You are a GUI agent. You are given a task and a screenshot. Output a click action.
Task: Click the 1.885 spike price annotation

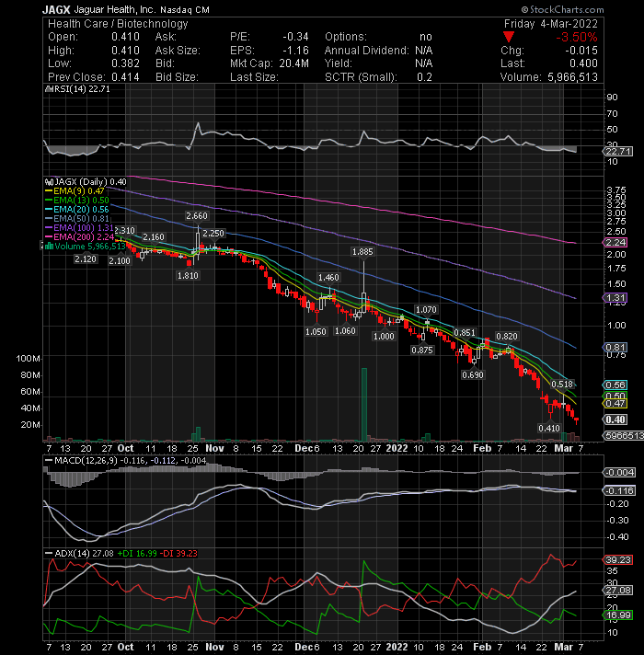click(x=362, y=252)
